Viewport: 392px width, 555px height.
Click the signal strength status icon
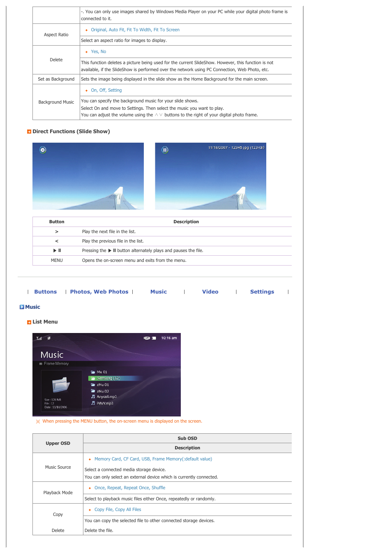(x=39, y=338)
